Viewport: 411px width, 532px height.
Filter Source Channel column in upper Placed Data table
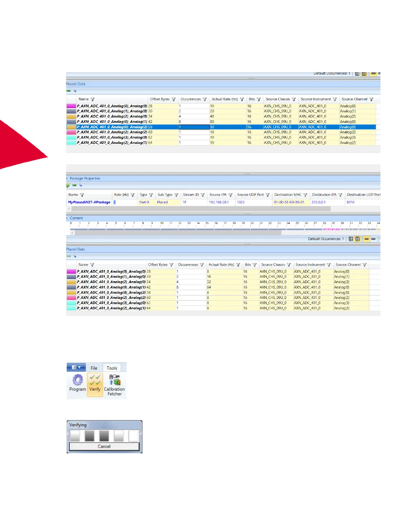[x=371, y=99]
